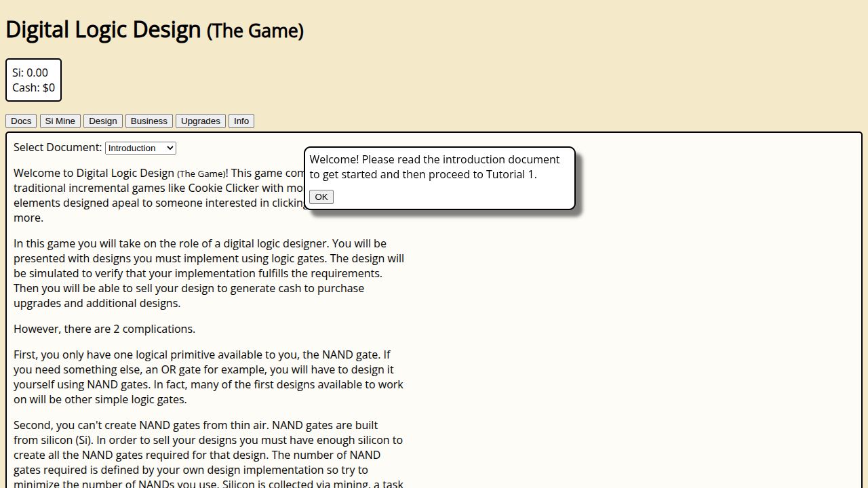Screen dimensions: 868x488
Task: Open the Business tab
Action: (x=149, y=121)
